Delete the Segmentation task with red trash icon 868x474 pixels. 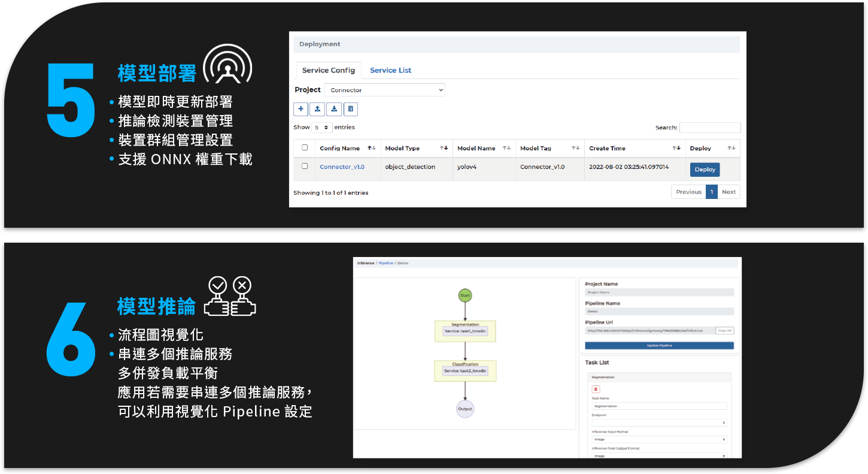click(596, 389)
